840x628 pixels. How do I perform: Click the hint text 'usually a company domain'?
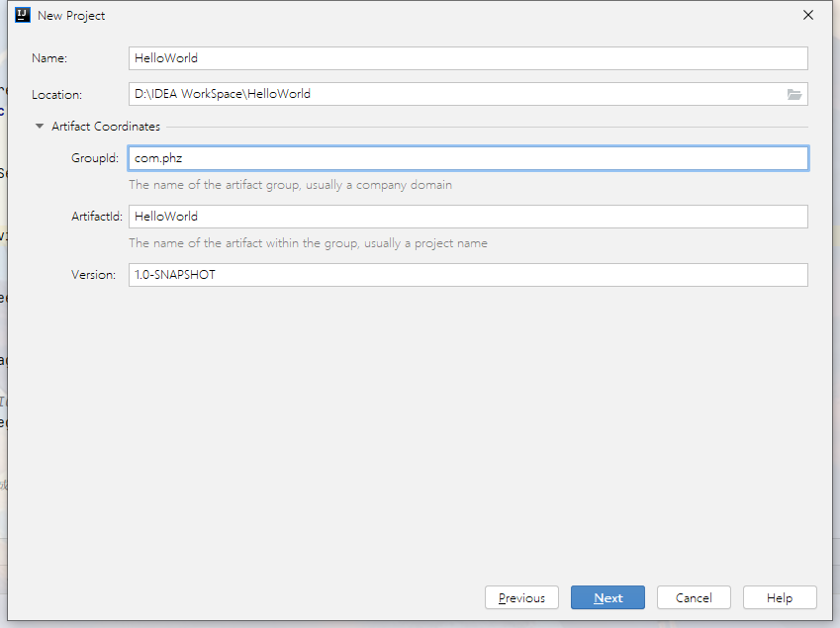tap(379, 185)
